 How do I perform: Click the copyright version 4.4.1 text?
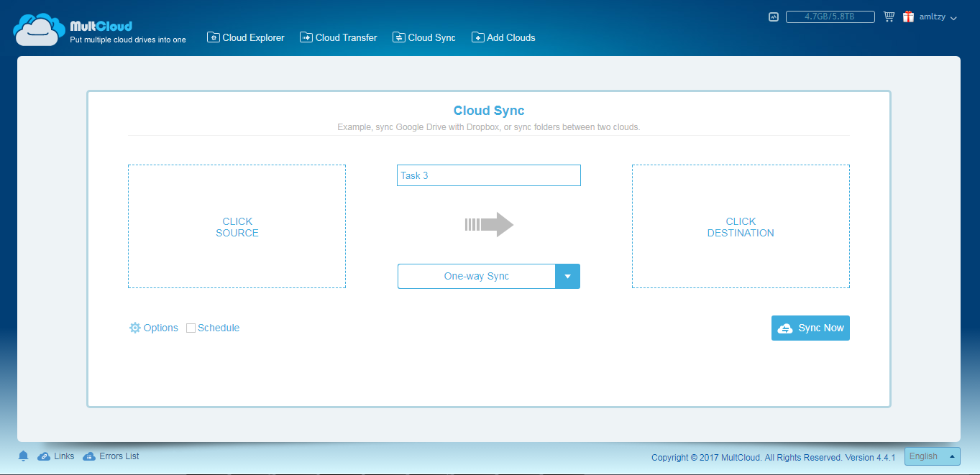pos(773,457)
